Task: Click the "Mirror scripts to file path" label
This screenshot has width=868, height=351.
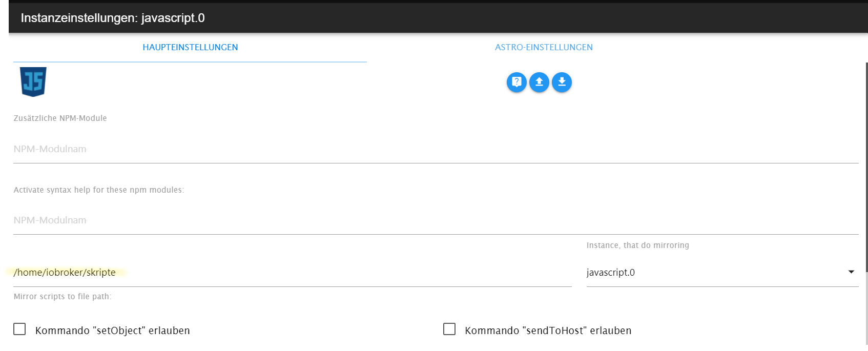Action: (x=63, y=297)
